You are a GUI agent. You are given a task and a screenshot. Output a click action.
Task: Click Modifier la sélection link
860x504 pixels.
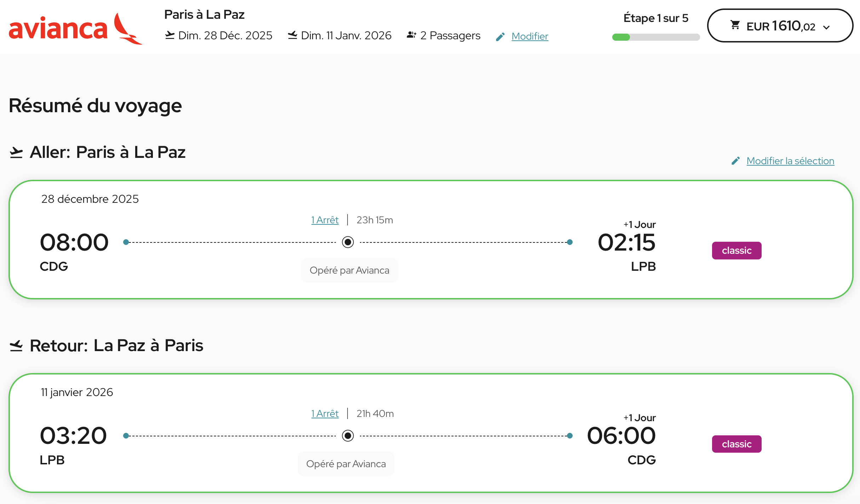point(790,161)
